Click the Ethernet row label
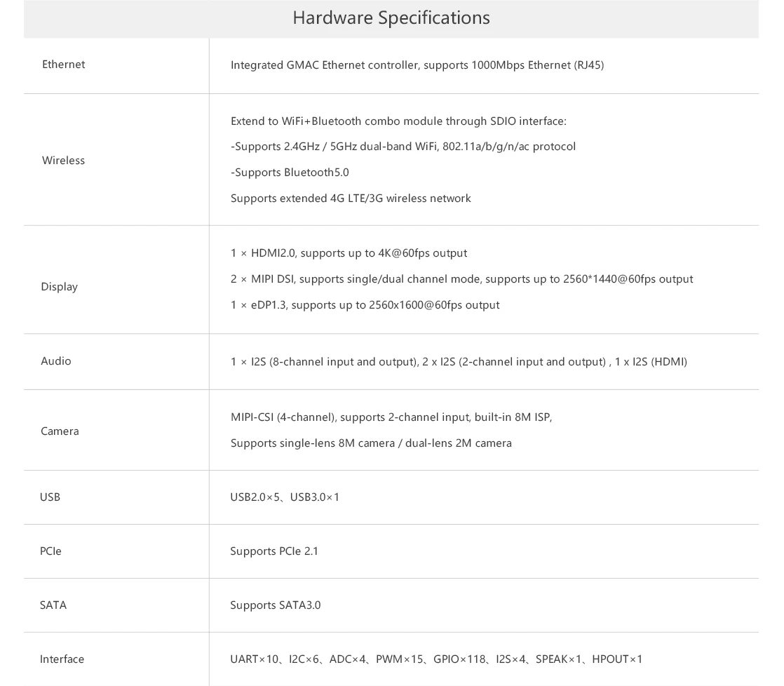 point(63,65)
